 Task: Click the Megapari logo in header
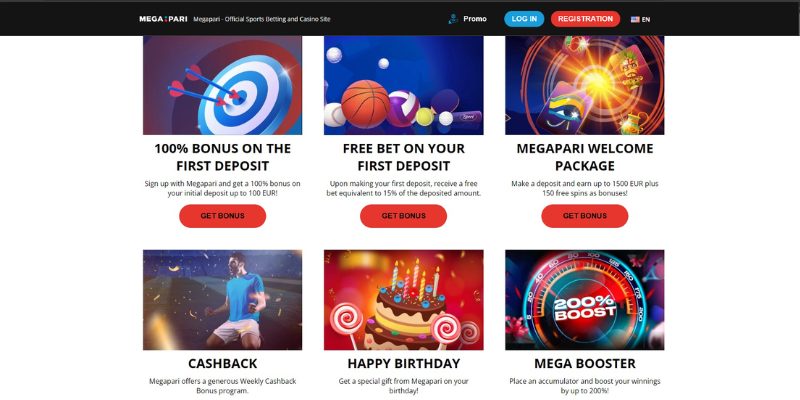pyautogui.click(x=163, y=19)
